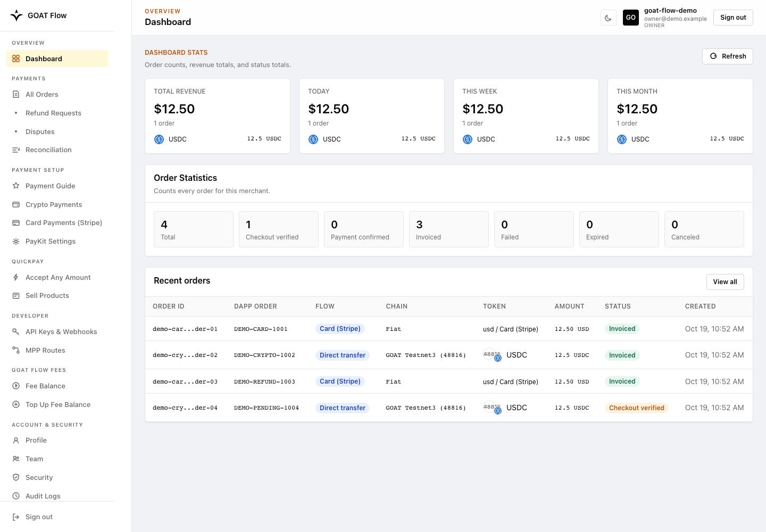This screenshot has height=532, width=766.
Task: Click Sign out button in header
Action: coord(733,18)
